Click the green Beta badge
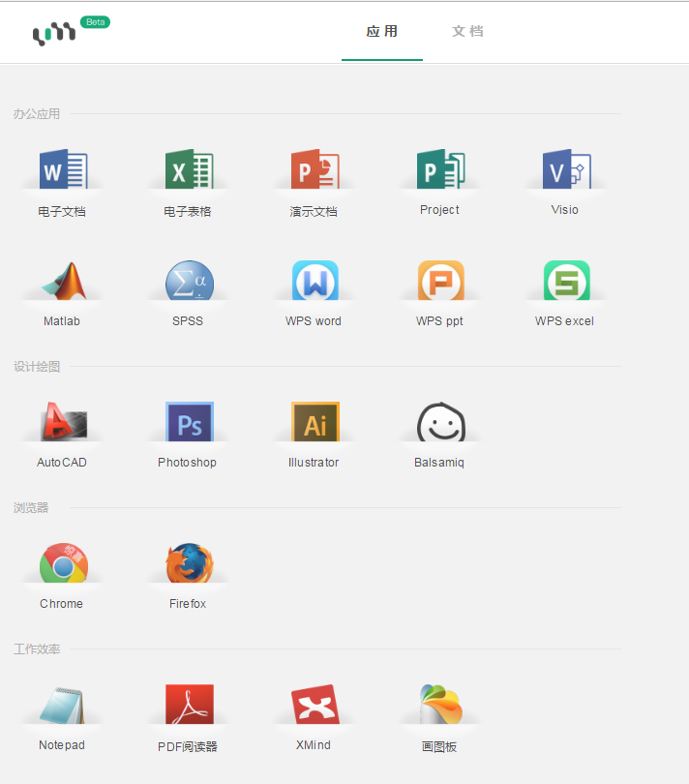689x784 pixels. coord(95,22)
